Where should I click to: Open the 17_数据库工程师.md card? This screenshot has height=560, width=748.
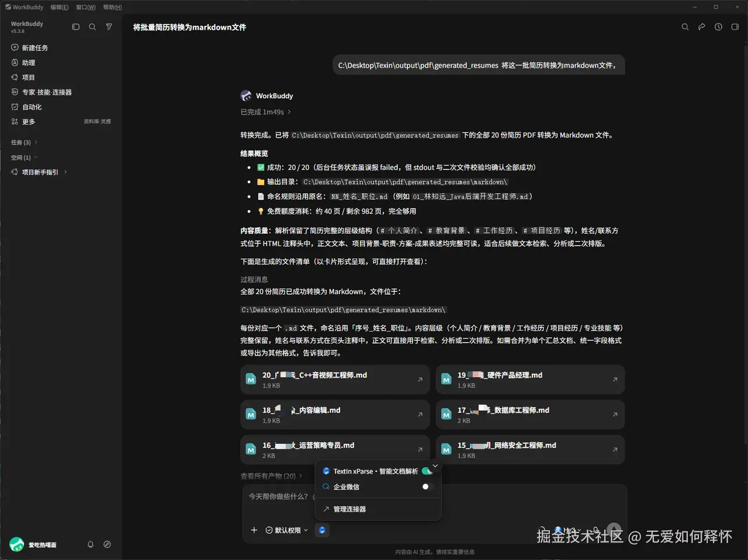[530, 415]
